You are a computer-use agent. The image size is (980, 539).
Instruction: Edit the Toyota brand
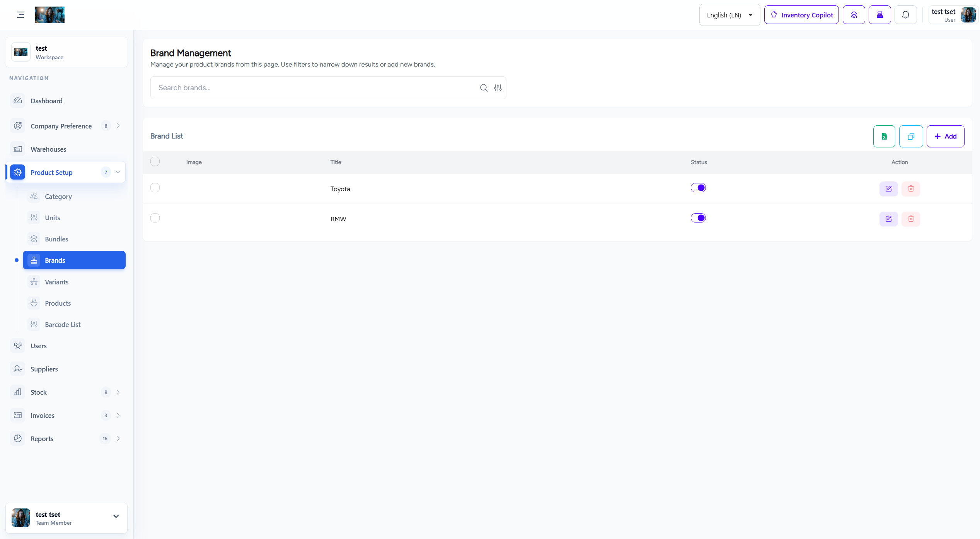pos(889,188)
